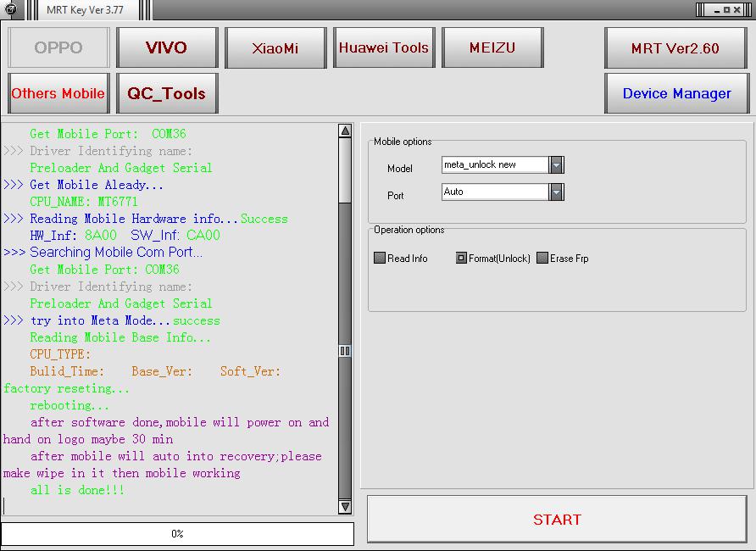Enable the Erase Frp checkbox
The width and height of the screenshot is (756, 551).
point(542,258)
